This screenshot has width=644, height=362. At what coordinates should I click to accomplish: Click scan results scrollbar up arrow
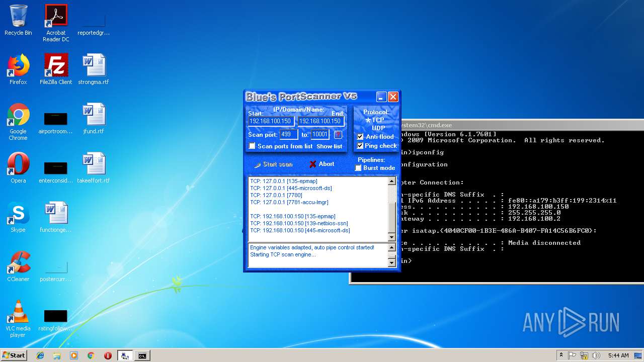(392, 182)
